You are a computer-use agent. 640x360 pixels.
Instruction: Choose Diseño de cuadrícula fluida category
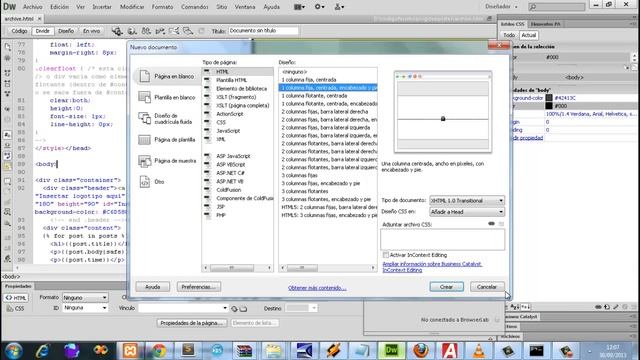(166, 118)
